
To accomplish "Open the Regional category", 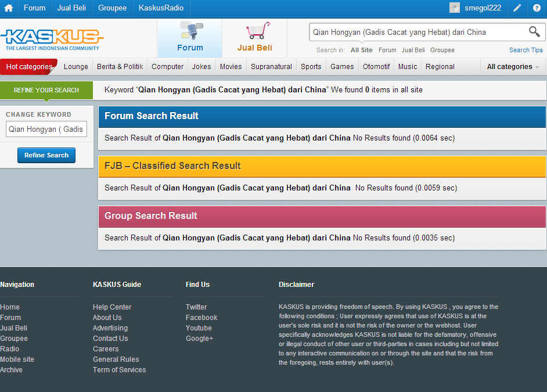I will click(x=440, y=67).
